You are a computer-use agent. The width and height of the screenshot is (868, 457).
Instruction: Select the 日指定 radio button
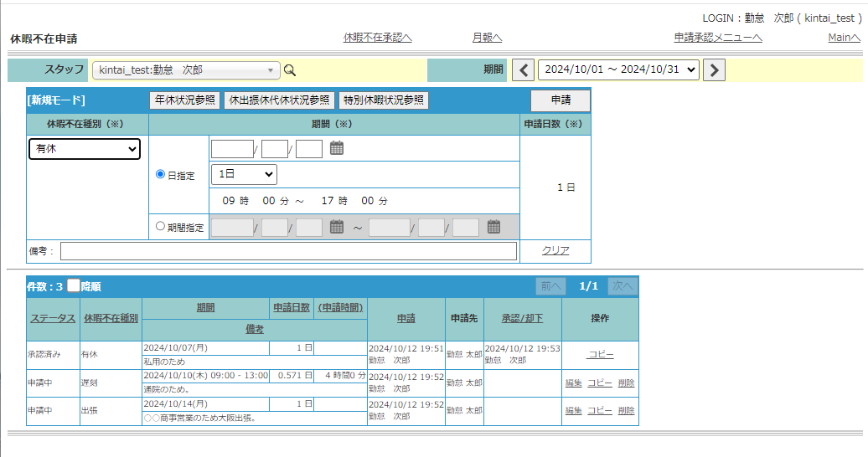[x=161, y=174]
